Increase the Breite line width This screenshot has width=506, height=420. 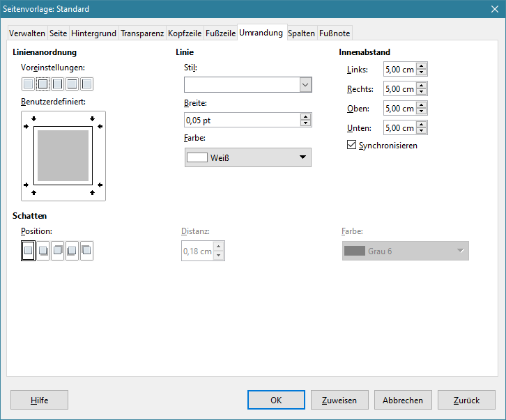point(305,117)
